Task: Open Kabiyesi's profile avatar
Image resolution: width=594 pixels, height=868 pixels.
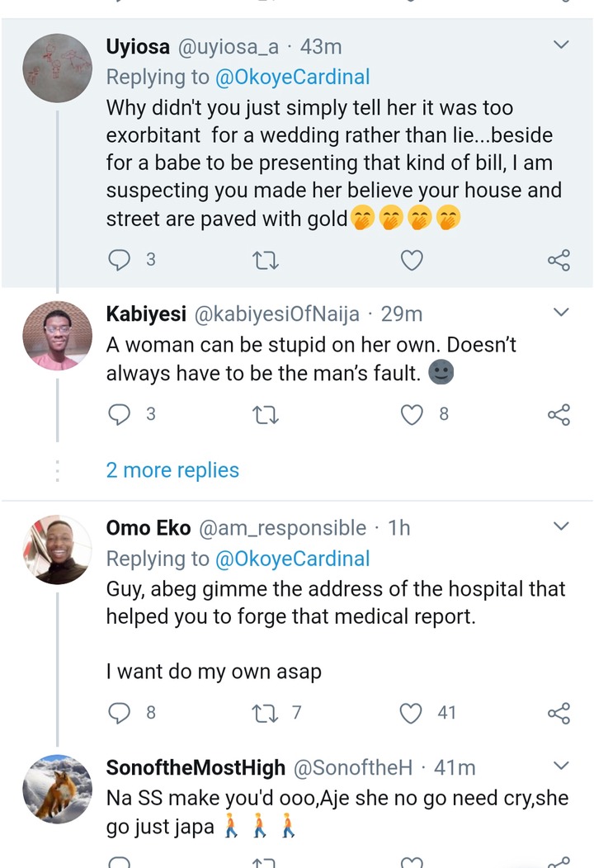Action: pos(57,335)
